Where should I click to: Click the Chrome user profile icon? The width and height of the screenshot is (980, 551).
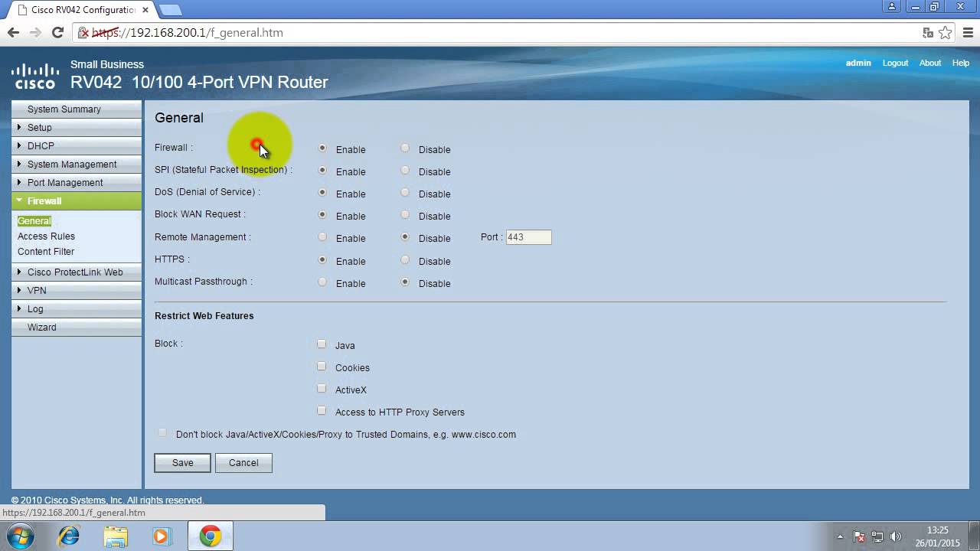pos(892,7)
